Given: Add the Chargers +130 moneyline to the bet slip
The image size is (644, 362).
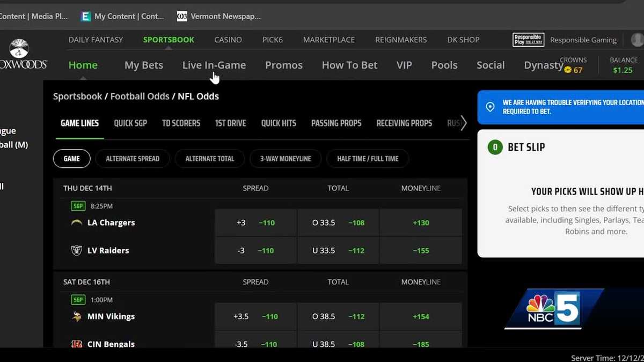Looking at the screenshot, I should [421, 223].
